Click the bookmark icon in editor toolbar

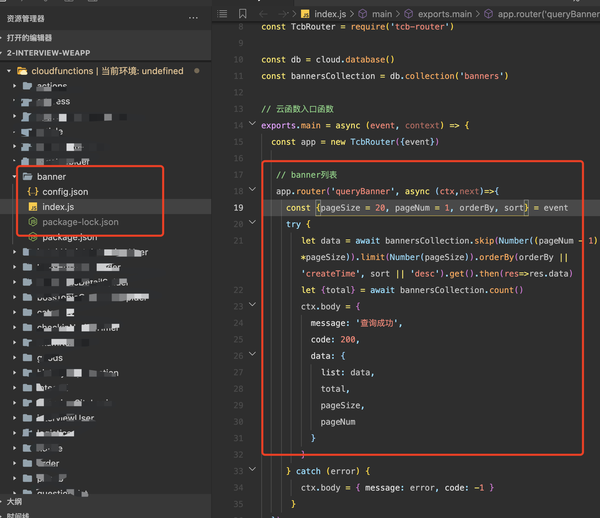click(242, 14)
